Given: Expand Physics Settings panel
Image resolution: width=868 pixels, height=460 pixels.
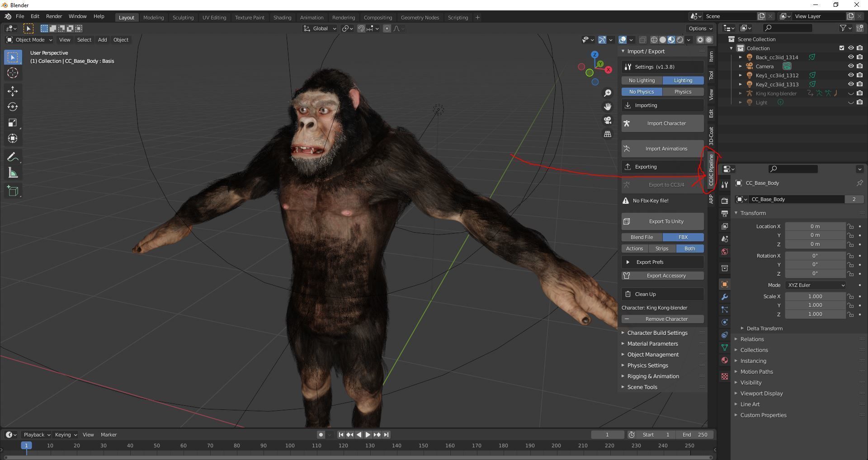Looking at the screenshot, I should click(x=647, y=366).
